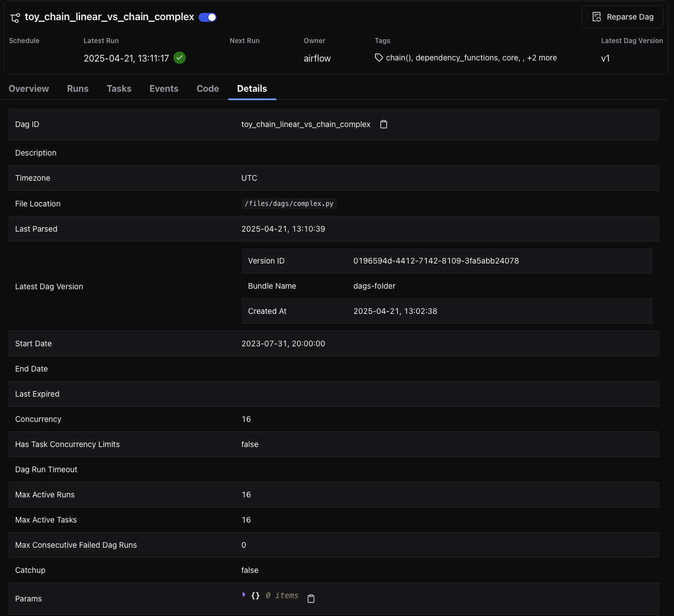Open the Events tab
Image resolution: width=674 pixels, height=616 pixels.
click(164, 88)
